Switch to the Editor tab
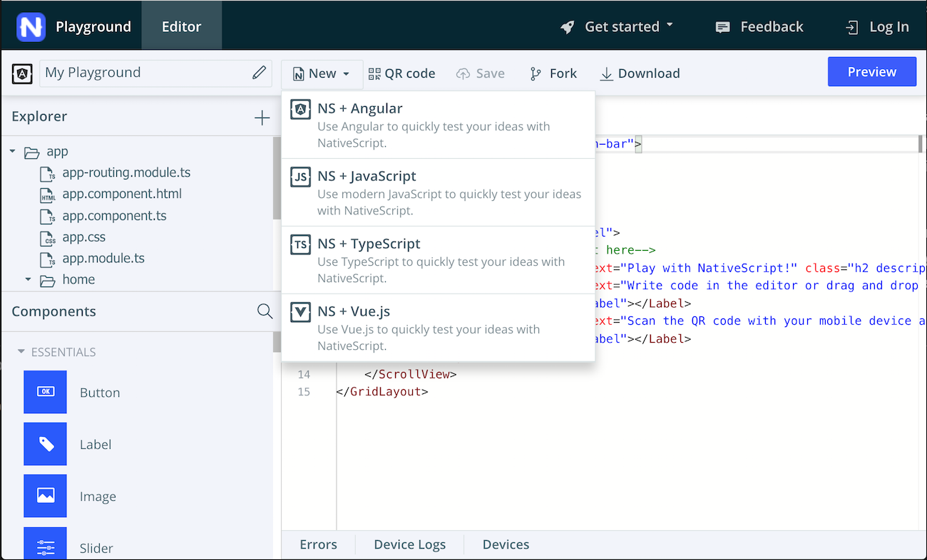The image size is (927, 560). click(x=182, y=26)
